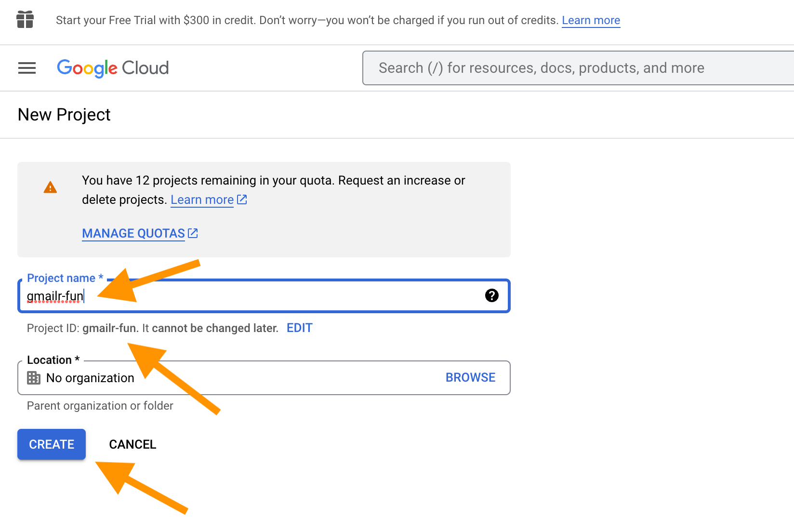Click the organization building icon in Location field
This screenshot has width=794, height=532.
(x=33, y=378)
